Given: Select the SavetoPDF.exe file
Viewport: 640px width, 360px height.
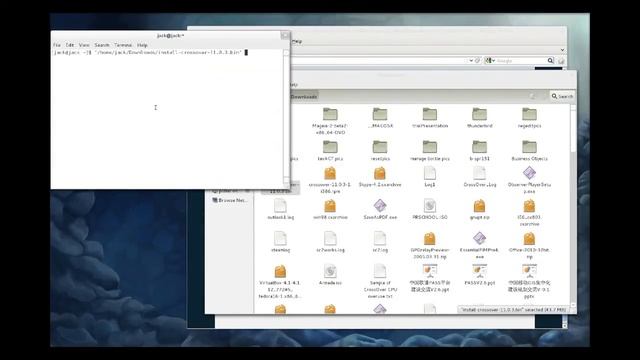Looking at the screenshot, I should 380,209.
